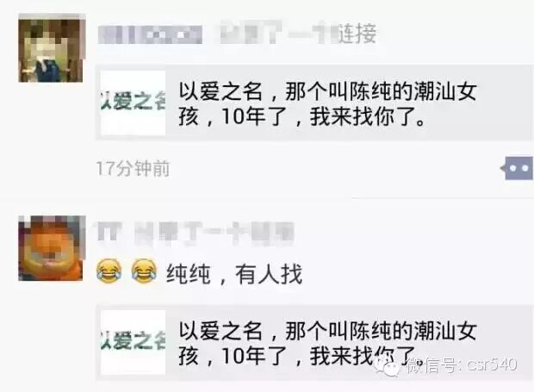
Task: Click the first poster's blurred username
Action: (x=150, y=34)
